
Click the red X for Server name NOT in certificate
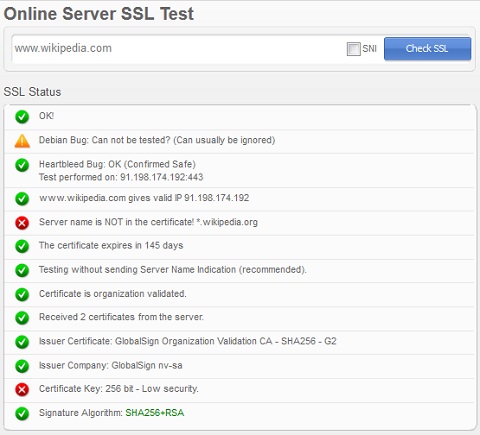coord(22,223)
